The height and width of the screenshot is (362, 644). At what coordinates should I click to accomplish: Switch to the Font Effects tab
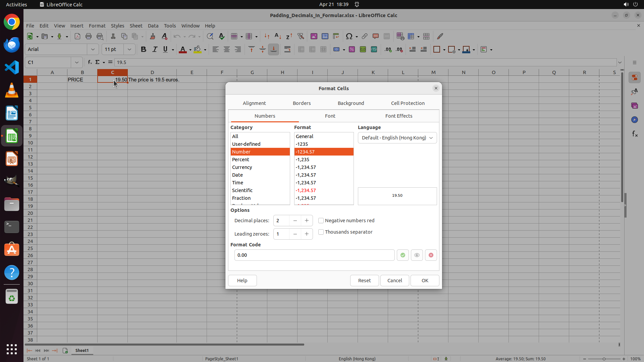(398, 116)
